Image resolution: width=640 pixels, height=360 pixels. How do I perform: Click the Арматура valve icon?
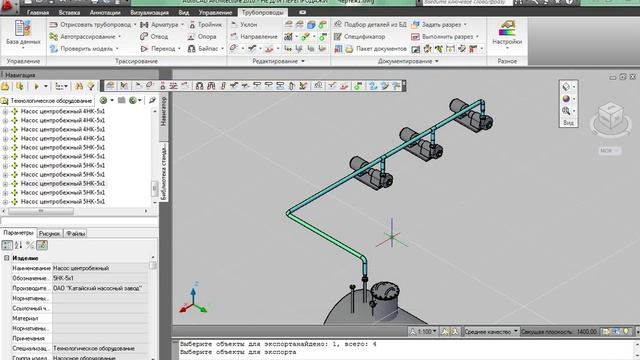click(144, 24)
